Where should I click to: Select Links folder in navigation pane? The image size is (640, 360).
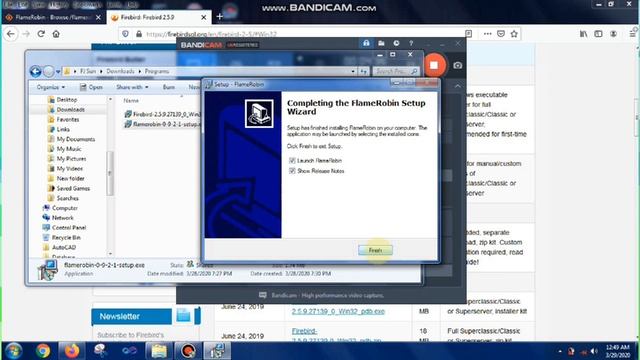coord(62,129)
